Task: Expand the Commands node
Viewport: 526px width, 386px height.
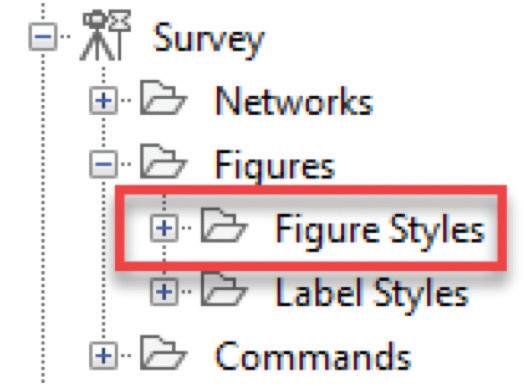Action: click(x=104, y=355)
